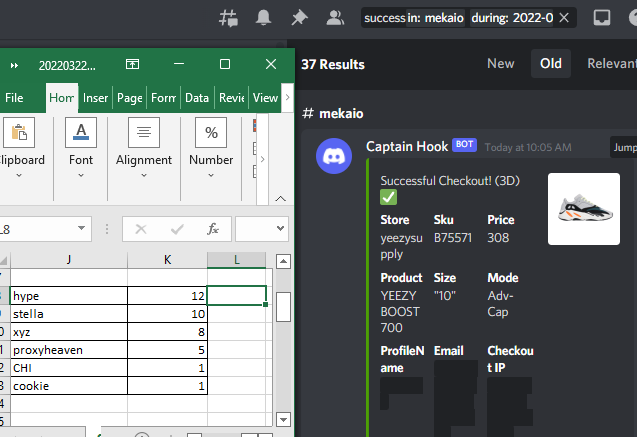
Task: Open notification settings bell icon
Action: (x=263, y=18)
